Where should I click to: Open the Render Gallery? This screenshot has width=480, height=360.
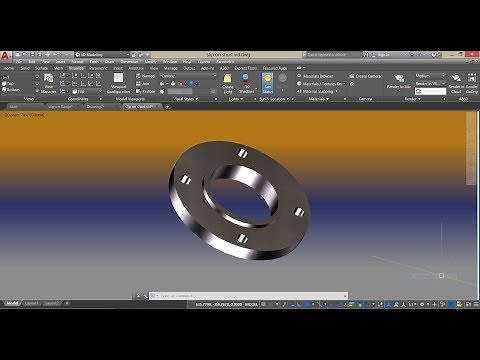pyautogui.click(x=472, y=83)
